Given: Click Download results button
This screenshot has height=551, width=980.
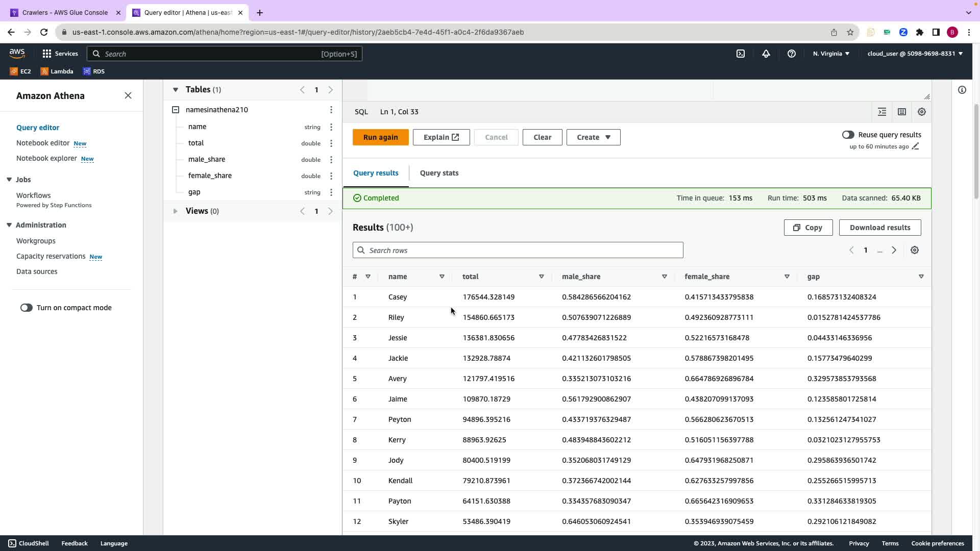Looking at the screenshot, I should (x=879, y=228).
